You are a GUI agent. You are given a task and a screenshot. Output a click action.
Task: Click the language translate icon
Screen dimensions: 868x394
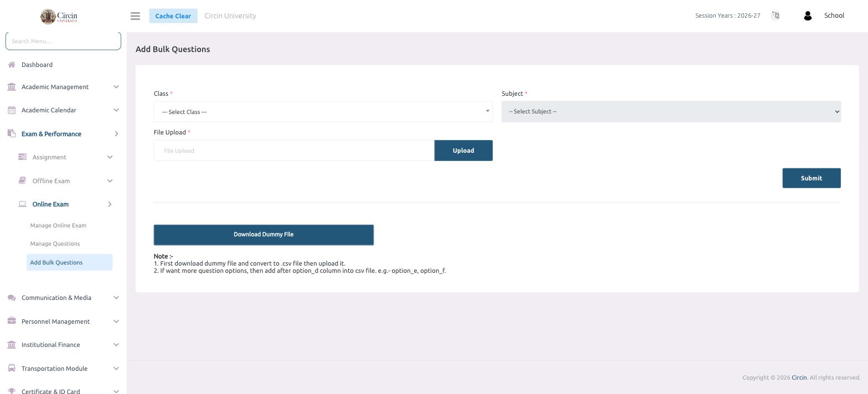pyautogui.click(x=775, y=15)
